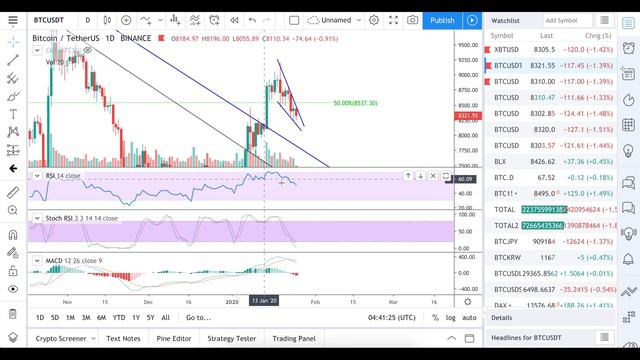Open the Text Notes tab
640x360 pixels.
123,338
